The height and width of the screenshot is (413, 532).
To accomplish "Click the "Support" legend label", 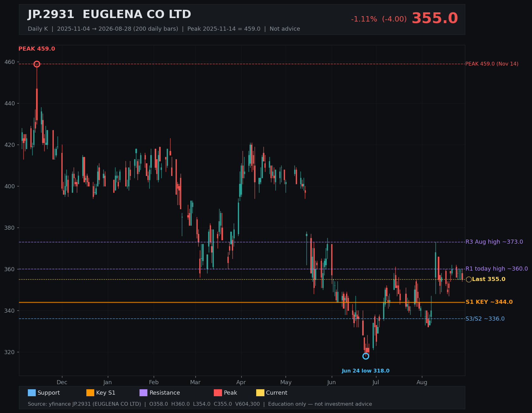I will tap(49, 393).
